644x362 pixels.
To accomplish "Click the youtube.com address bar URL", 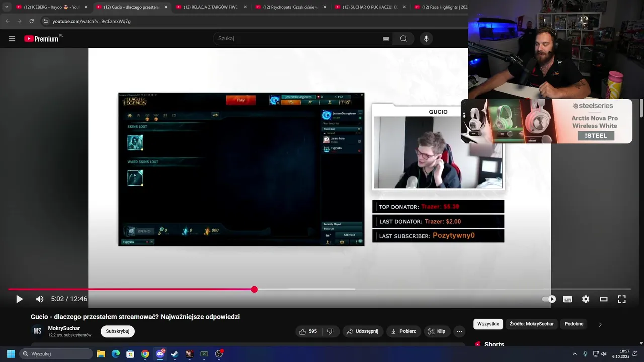I will [92, 21].
